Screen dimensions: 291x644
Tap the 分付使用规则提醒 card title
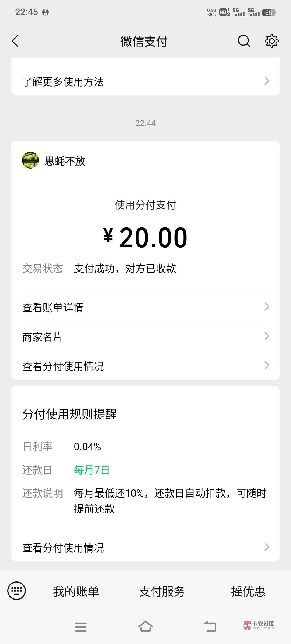70,414
